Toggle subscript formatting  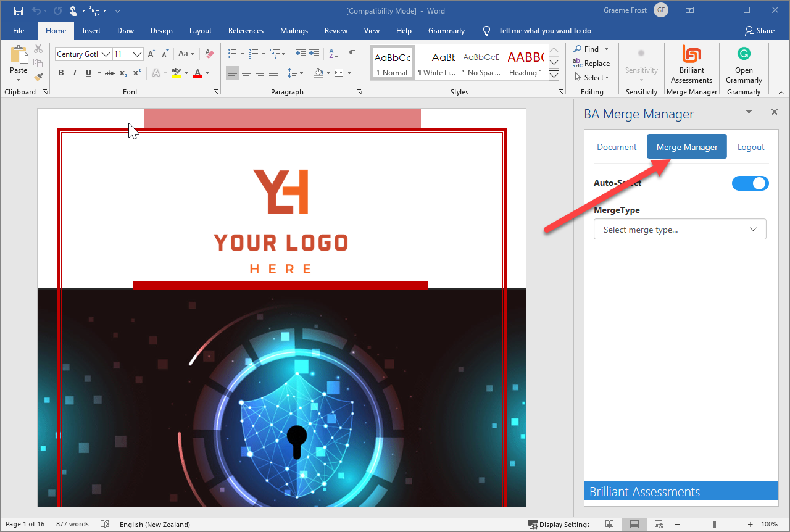[x=122, y=73]
